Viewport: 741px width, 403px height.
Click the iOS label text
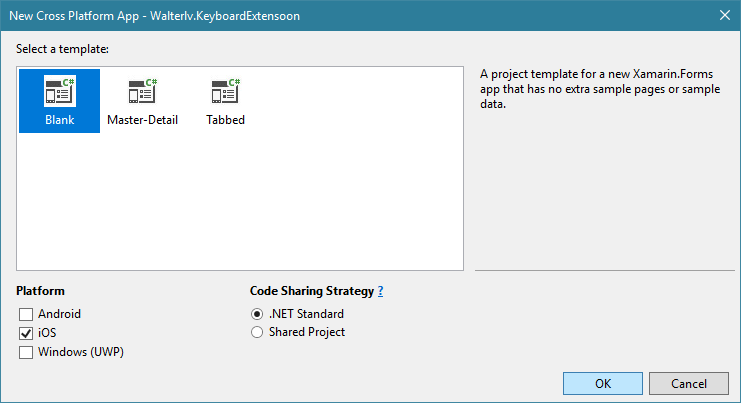(x=47, y=333)
